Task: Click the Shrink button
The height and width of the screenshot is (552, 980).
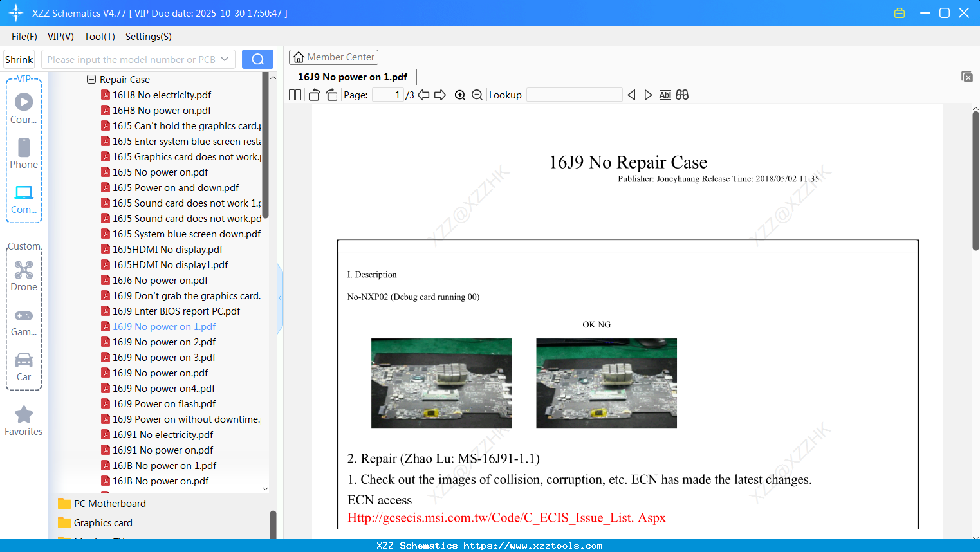Action: (19, 59)
